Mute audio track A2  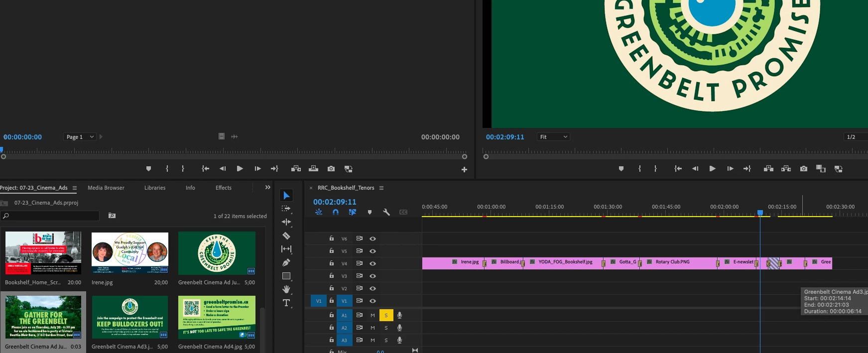click(x=372, y=328)
